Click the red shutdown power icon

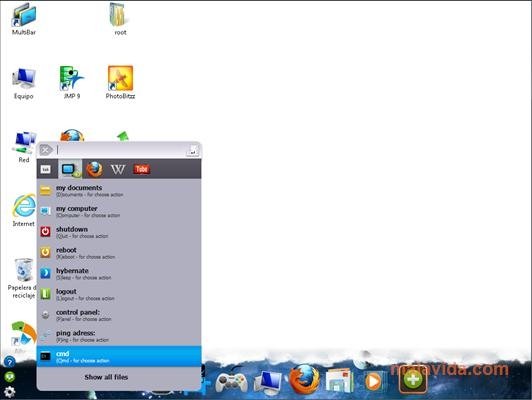tap(45, 231)
